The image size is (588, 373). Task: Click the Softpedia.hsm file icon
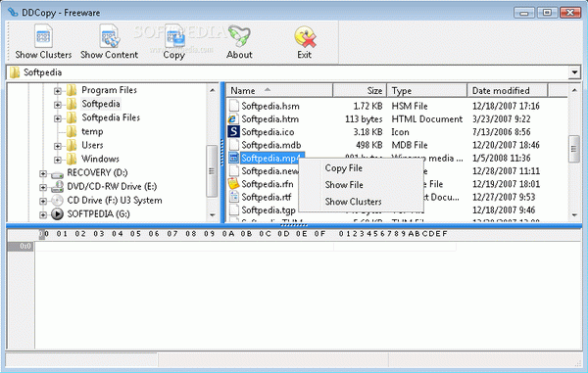click(233, 106)
